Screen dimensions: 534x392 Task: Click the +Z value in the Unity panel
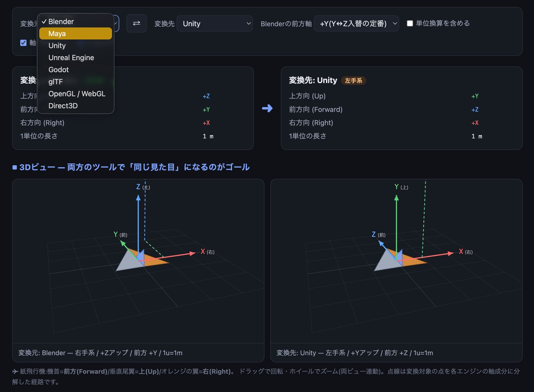coord(475,109)
